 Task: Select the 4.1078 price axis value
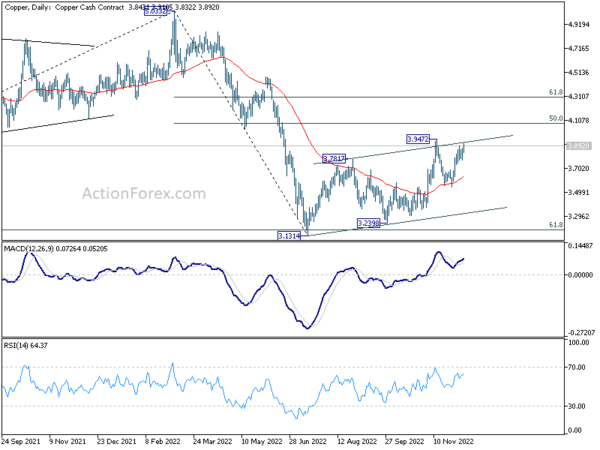tap(578, 121)
